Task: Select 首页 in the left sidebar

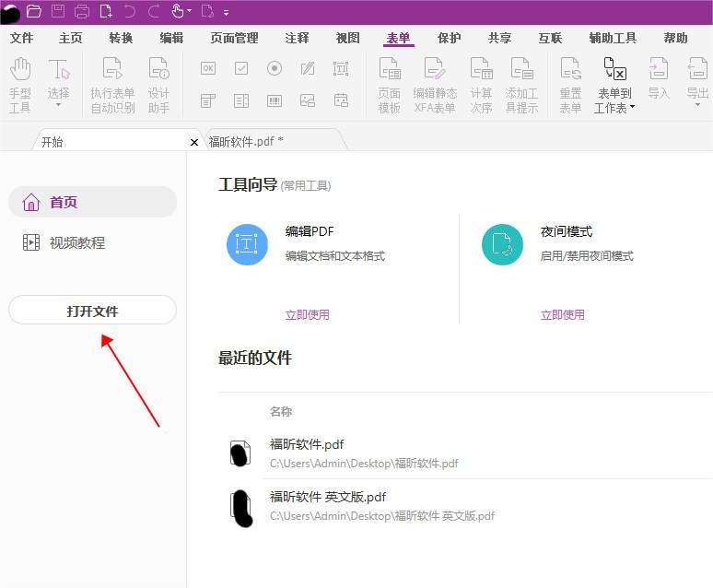Action: click(x=92, y=202)
